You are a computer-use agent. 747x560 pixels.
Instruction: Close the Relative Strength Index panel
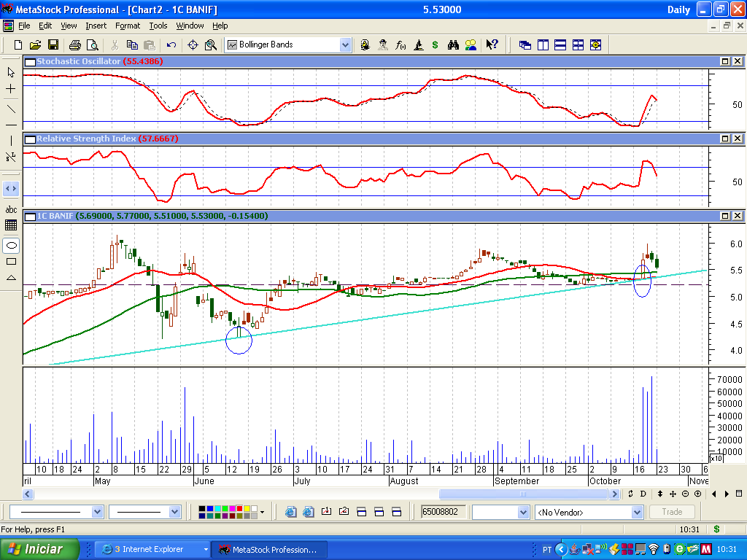tap(738, 139)
